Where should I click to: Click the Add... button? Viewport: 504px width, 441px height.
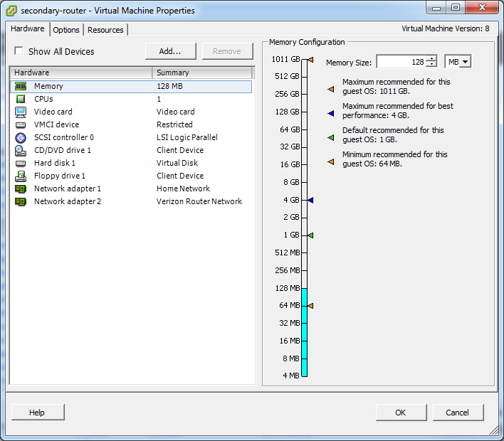(170, 51)
